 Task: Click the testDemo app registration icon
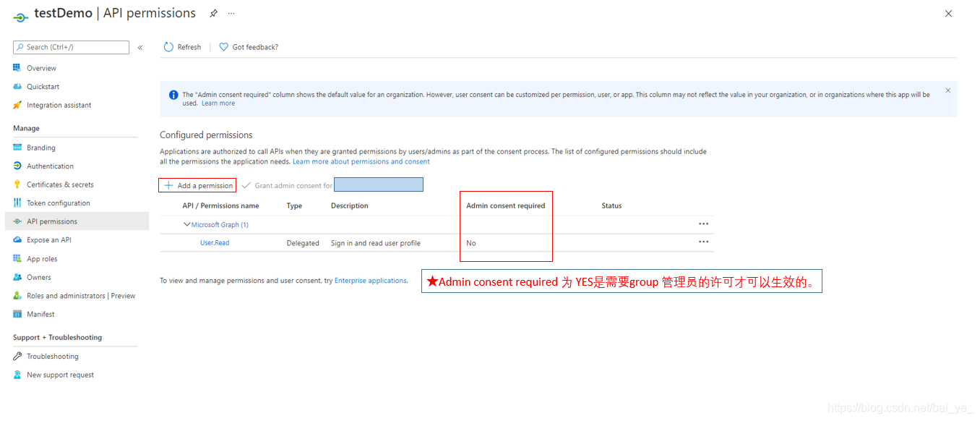(21, 17)
